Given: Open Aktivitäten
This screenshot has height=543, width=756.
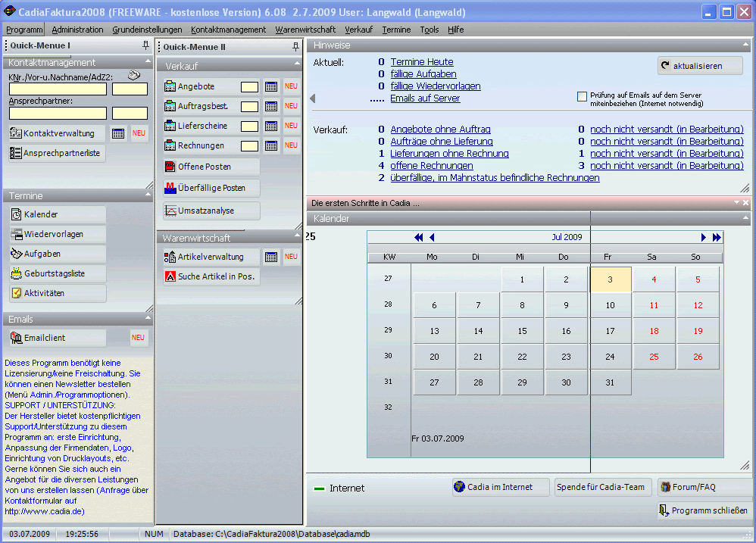Looking at the screenshot, I should click(x=58, y=293).
